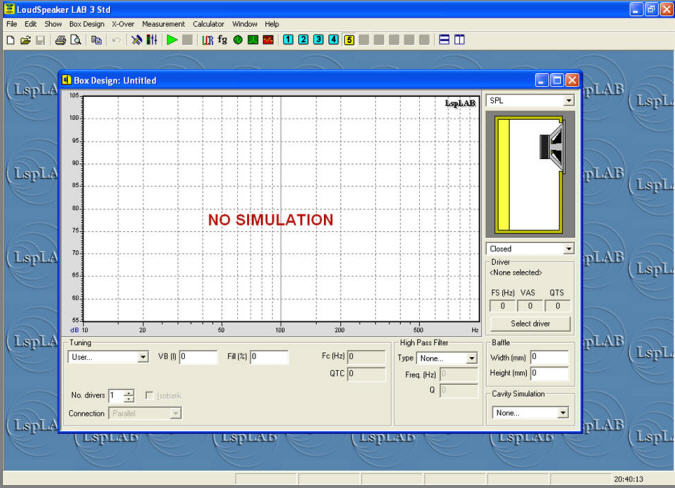The image size is (675, 488).
Task: Click the Baffle Width (mm) field
Action: [550, 357]
